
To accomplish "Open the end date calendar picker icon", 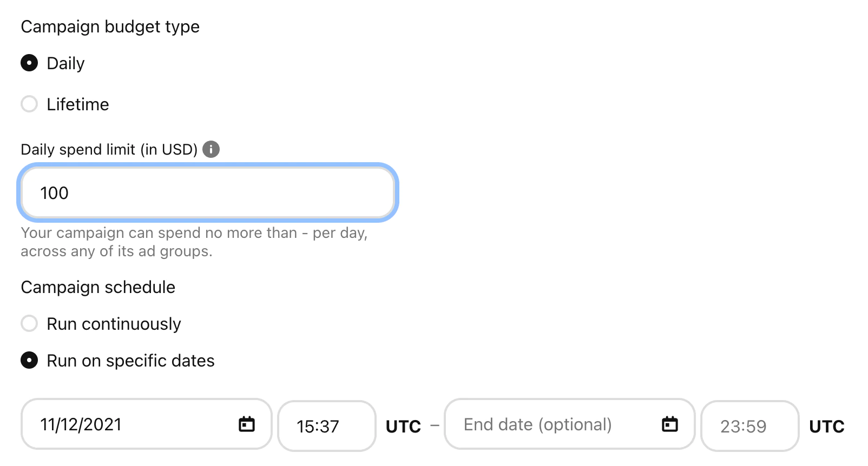I will tap(670, 424).
